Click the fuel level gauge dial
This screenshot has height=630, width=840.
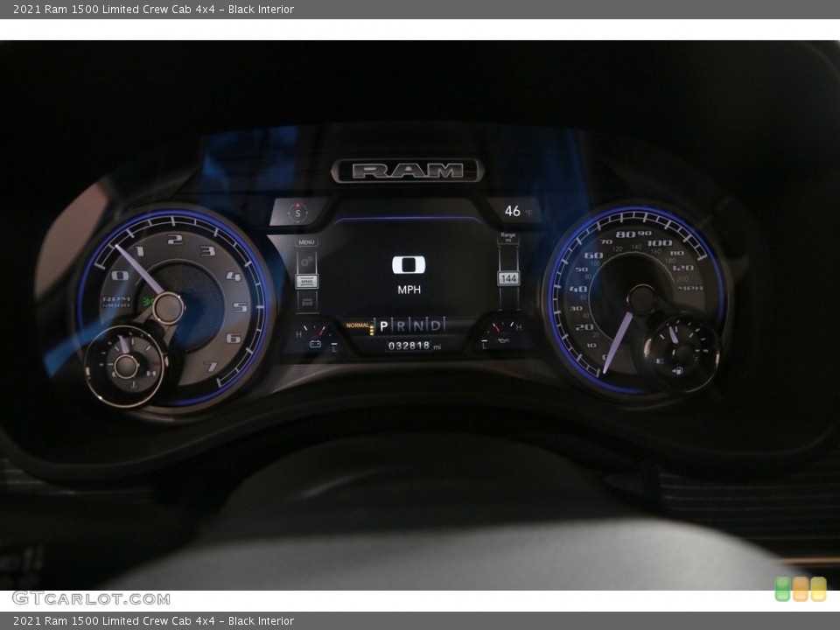tap(682, 353)
